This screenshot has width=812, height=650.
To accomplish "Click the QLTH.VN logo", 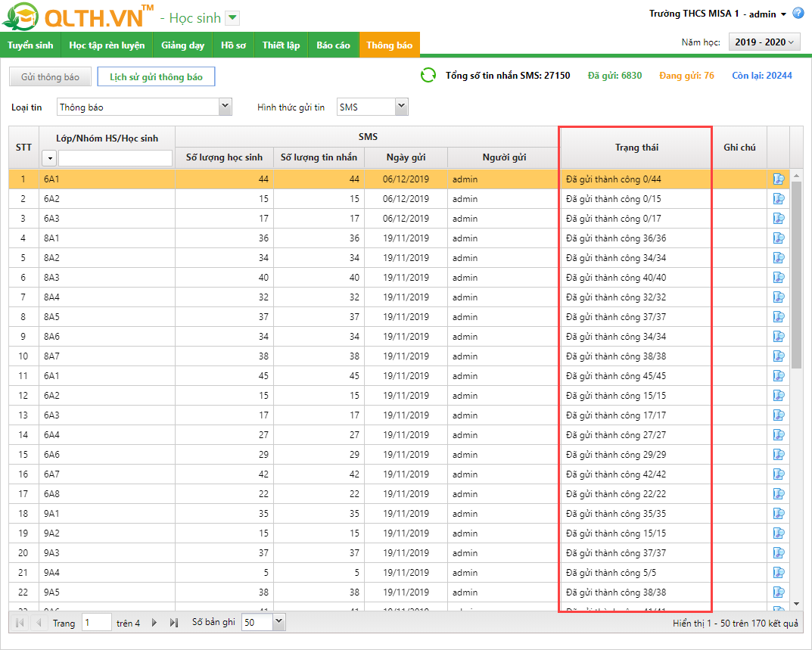I will 76,17.
